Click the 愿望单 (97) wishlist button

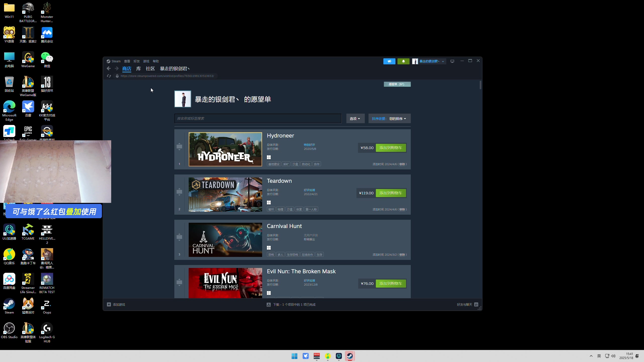(x=397, y=84)
